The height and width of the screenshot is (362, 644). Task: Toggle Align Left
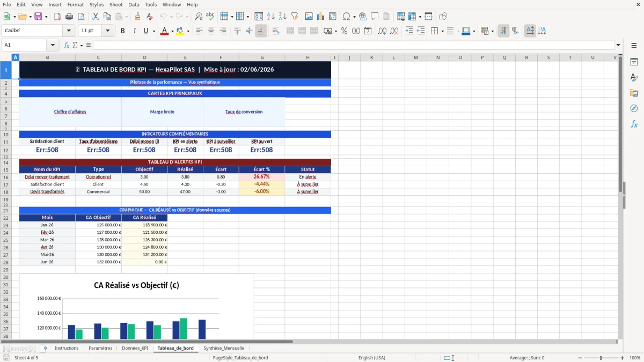200,31
